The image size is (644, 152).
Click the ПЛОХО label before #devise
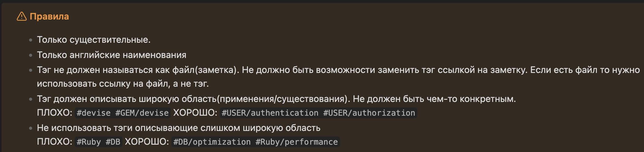point(54,113)
